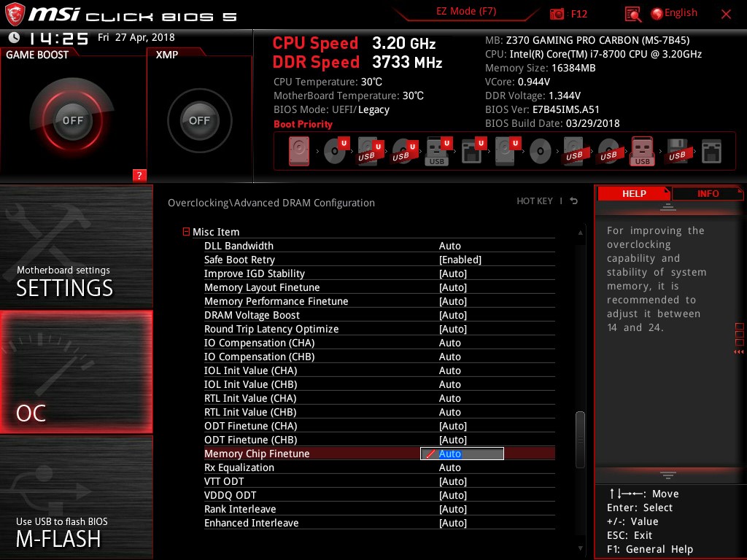
Task: Click the MSI dragon shield logo
Action: click(15, 15)
